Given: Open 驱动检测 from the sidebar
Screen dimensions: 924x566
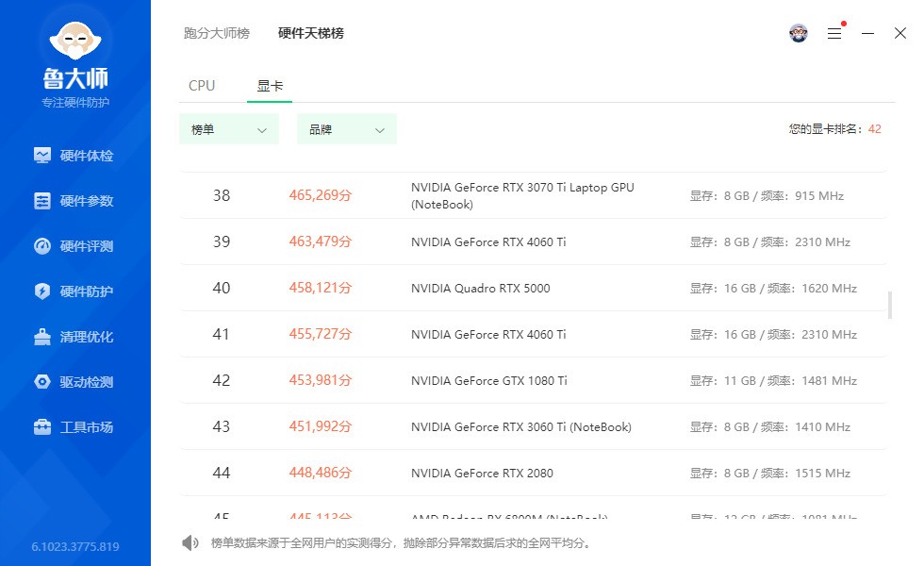Looking at the screenshot, I should click(74, 382).
